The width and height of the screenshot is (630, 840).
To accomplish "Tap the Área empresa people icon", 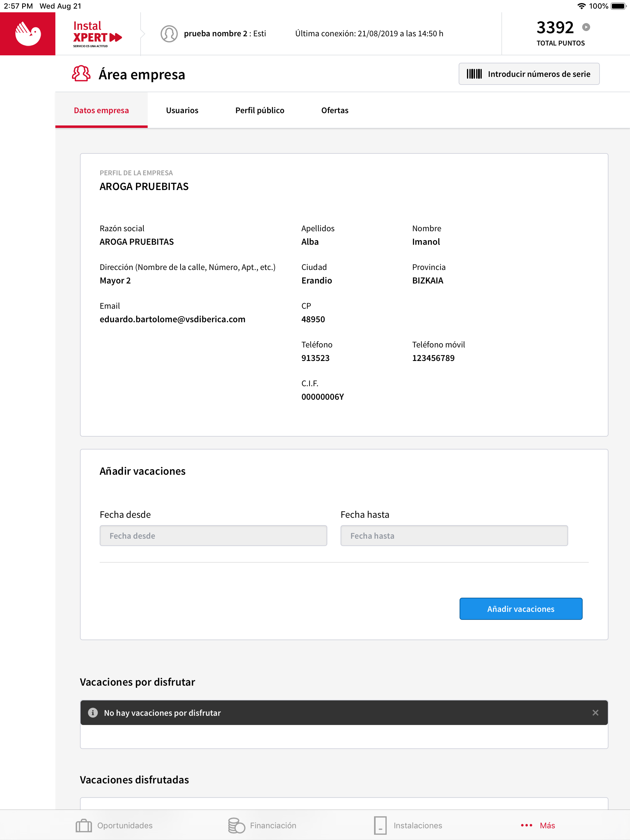I will [x=81, y=74].
